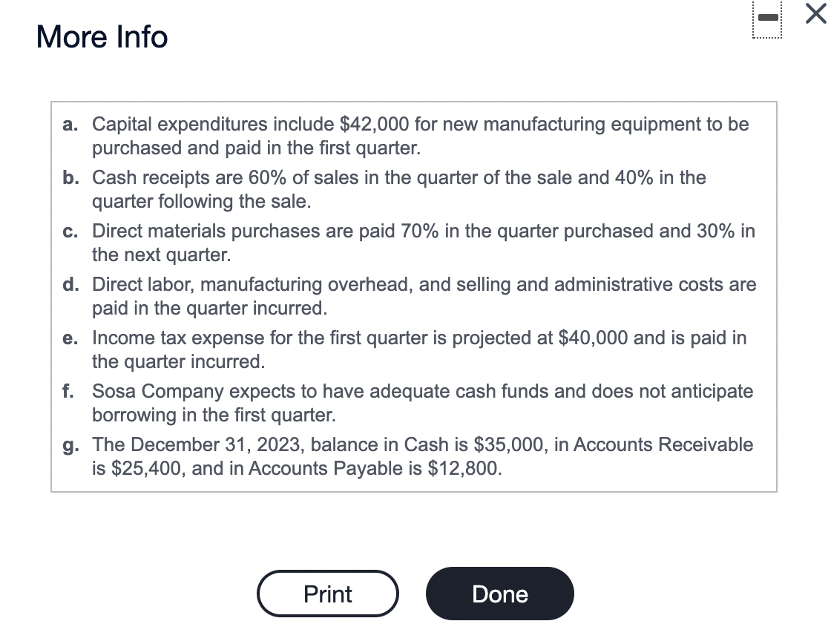Click item a about capital expenditures
This screenshot has height=644, width=831.
pos(415,136)
